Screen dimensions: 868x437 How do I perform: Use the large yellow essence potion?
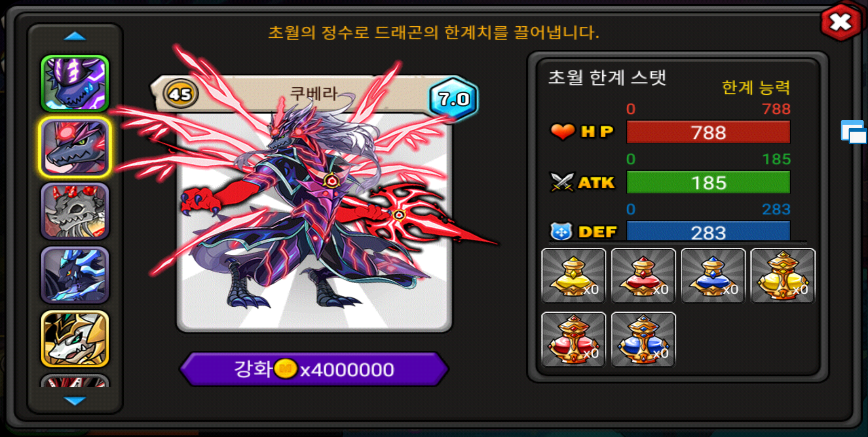click(783, 276)
